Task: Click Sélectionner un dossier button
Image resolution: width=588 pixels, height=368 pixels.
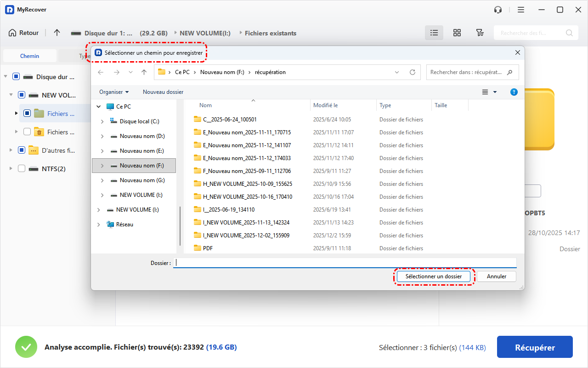Action: [434, 276]
